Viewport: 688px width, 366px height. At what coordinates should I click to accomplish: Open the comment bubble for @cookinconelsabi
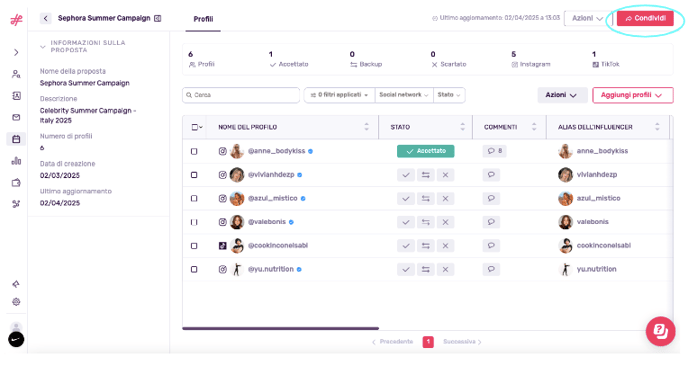491,246
